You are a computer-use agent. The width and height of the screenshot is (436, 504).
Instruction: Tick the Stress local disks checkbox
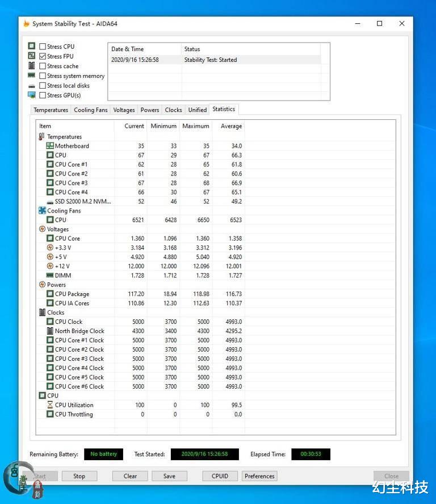[x=43, y=85]
